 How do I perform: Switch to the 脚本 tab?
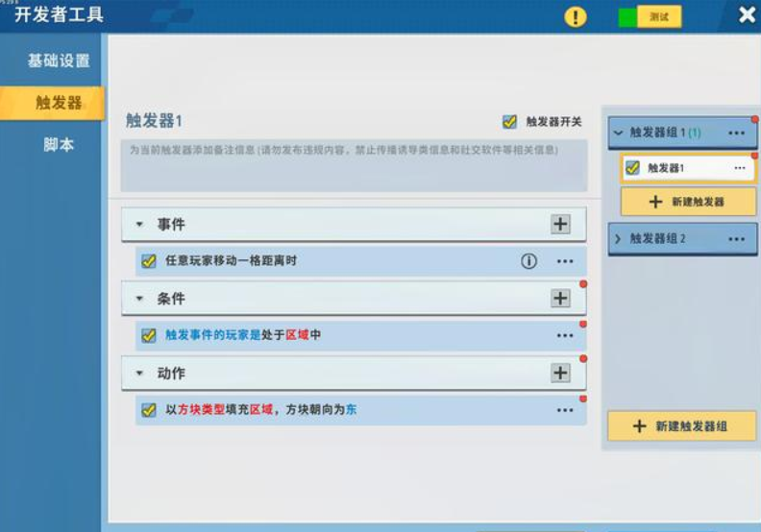pos(58,145)
